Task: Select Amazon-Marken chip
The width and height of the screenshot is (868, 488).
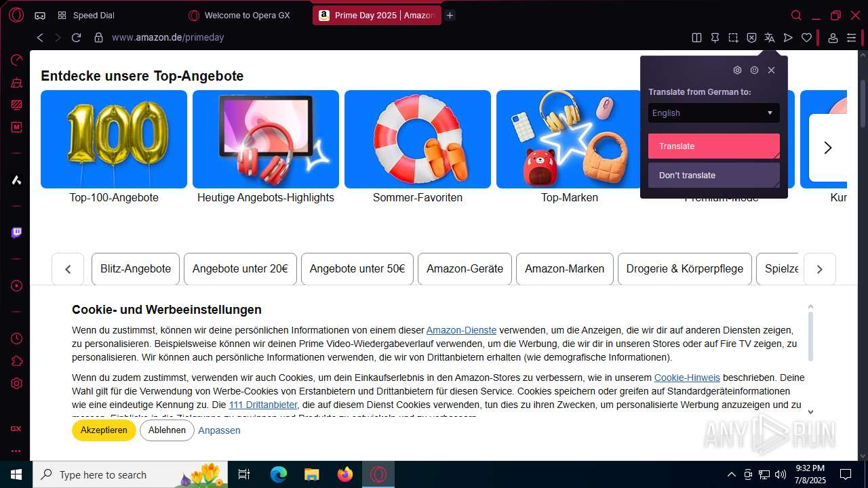Action: pos(564,269)
